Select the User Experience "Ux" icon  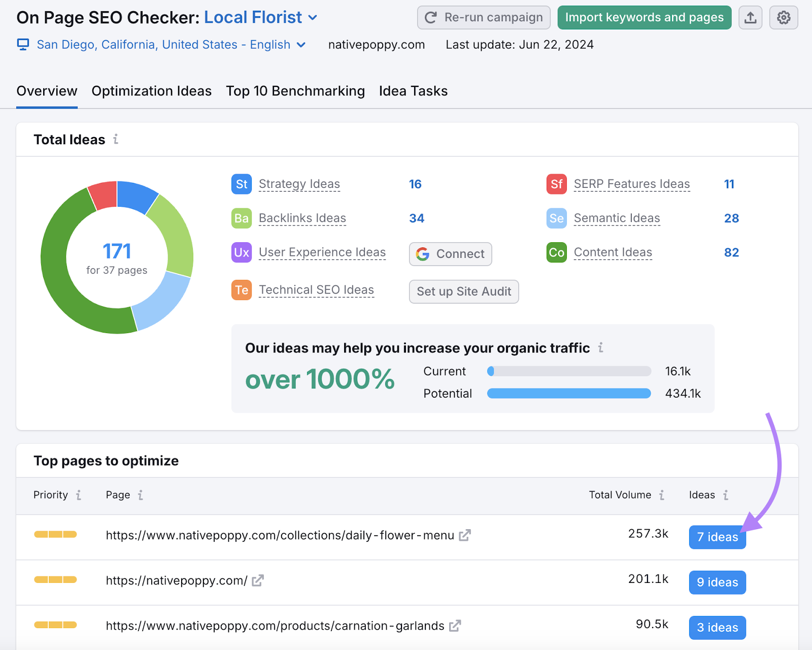241,252
